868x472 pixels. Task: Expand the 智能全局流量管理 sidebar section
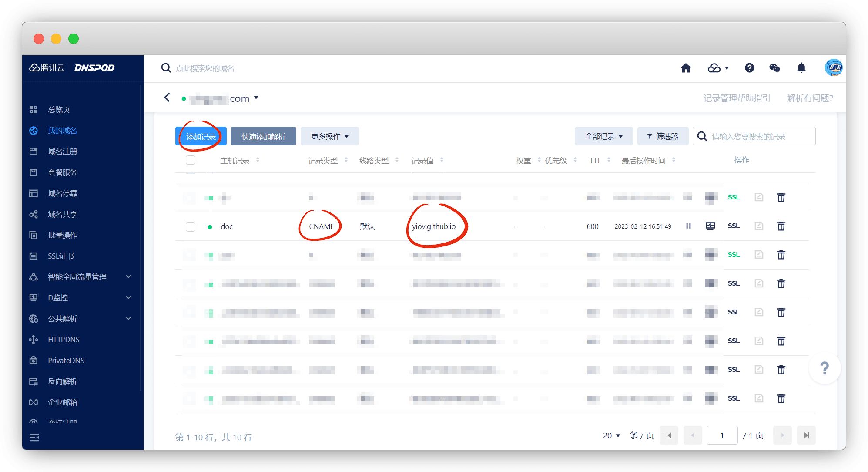click(77, 276)
